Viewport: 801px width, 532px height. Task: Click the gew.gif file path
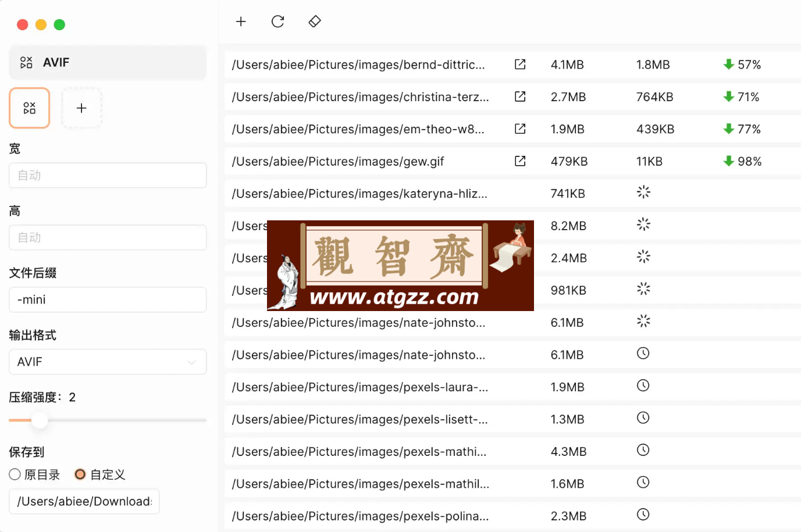click(x=338, y=161)
